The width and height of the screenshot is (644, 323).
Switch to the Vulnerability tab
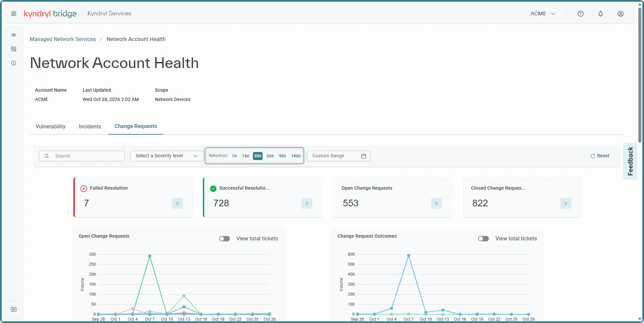[51, 127]
